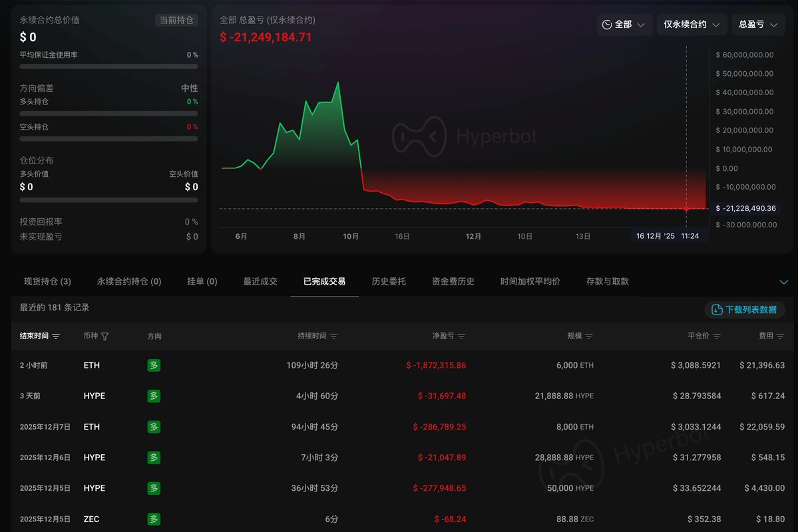This screenshot has height=532, width=798.
Task: Click the clock icon in the 全部 dropdown
Action: (606, 25)
